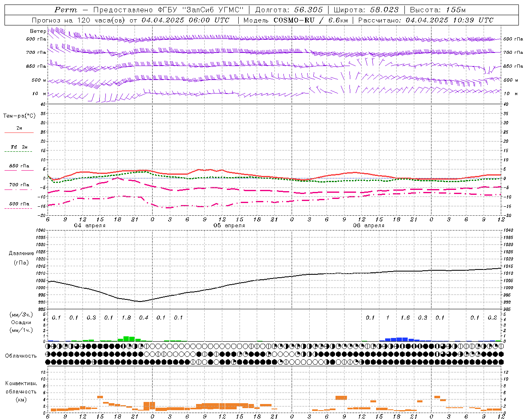Click the "850 гПа" temperature legend entry
Viewport: 525px width, 420px height.
coord(19,166)
